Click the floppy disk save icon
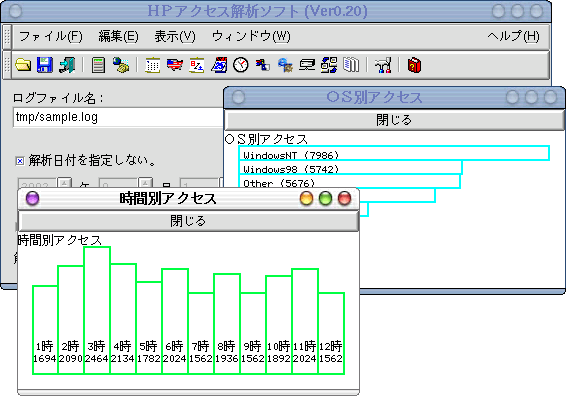The width and height of the screenshot is (566, 396). click(45, 65)
